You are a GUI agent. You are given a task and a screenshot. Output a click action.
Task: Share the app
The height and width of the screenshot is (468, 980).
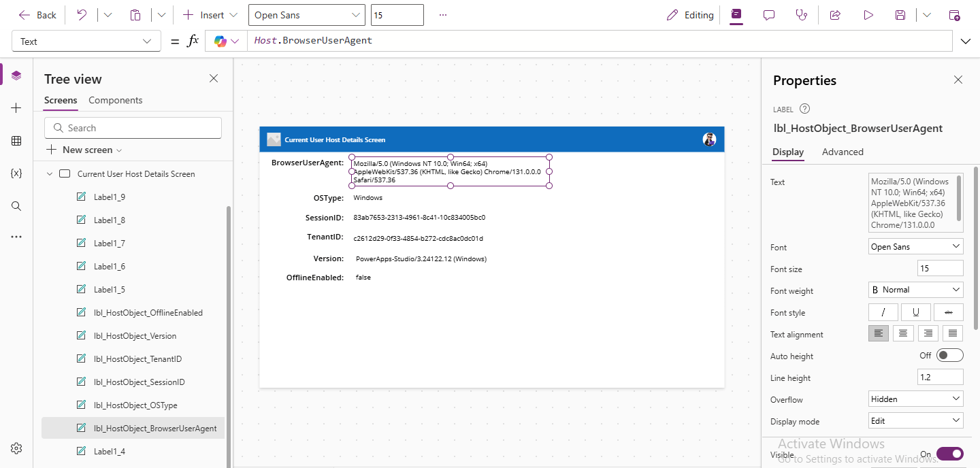[835, 14]
